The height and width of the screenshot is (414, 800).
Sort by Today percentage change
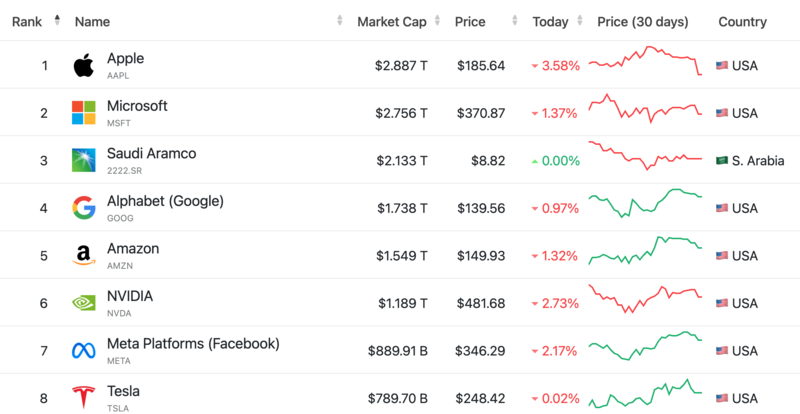coord(550,21)
